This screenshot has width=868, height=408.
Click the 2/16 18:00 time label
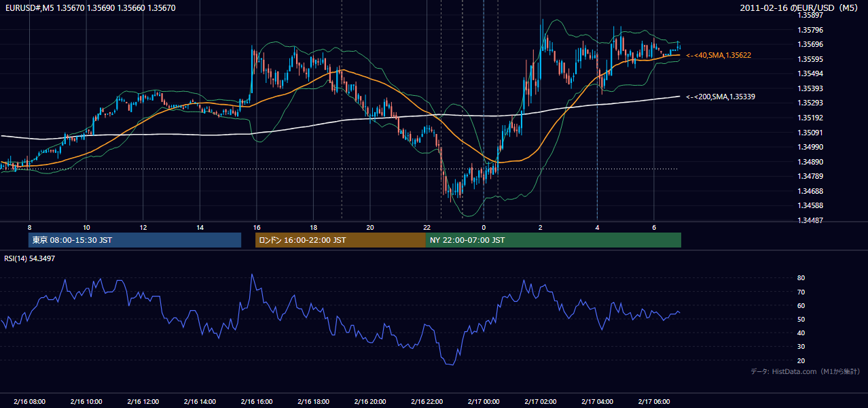[313, 401]
